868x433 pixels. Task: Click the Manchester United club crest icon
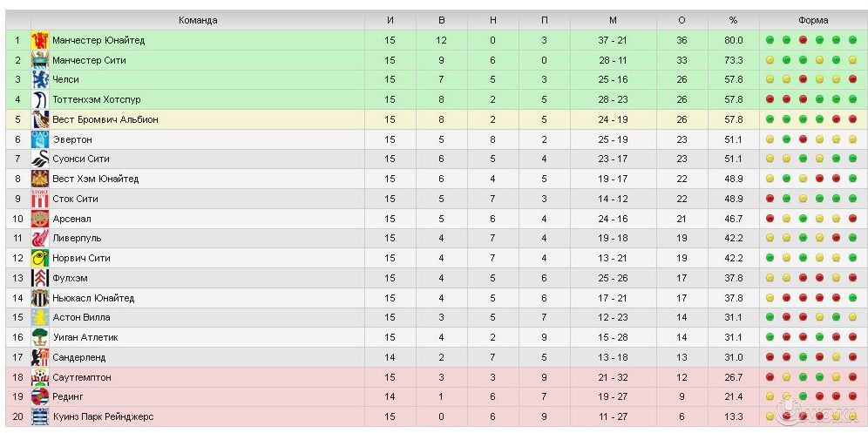39,40
